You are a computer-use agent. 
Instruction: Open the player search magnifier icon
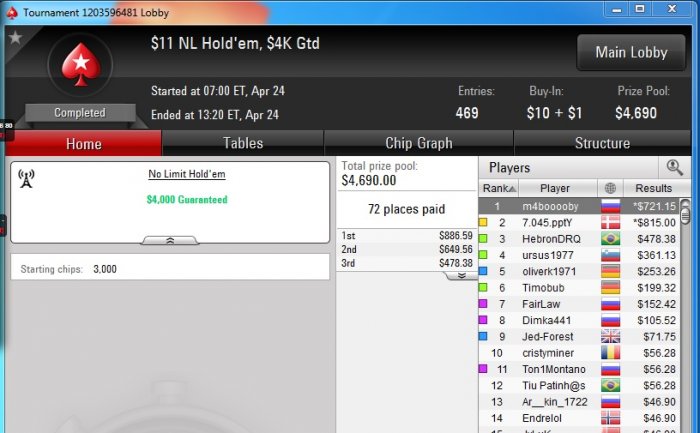coord(674,168)
